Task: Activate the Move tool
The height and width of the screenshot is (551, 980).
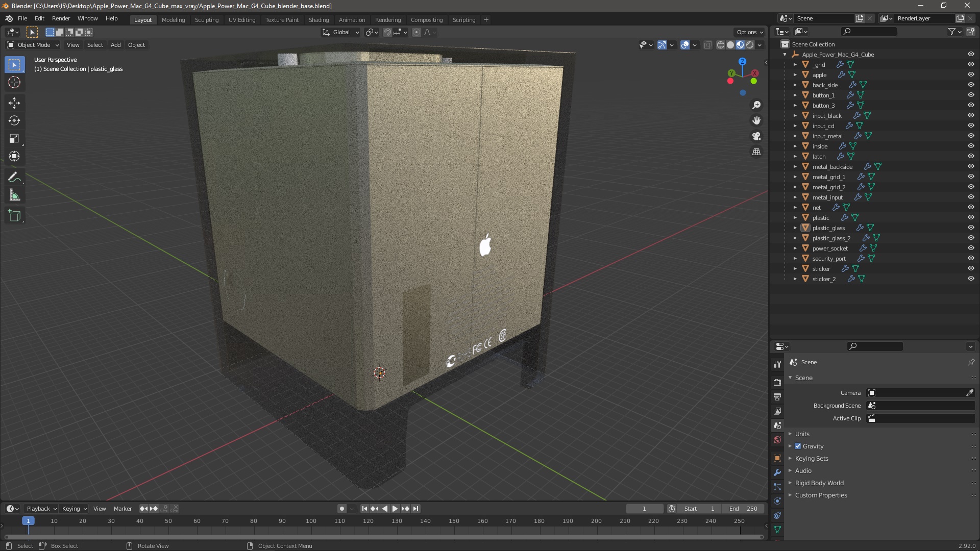Action: click(x=14, y=103)
